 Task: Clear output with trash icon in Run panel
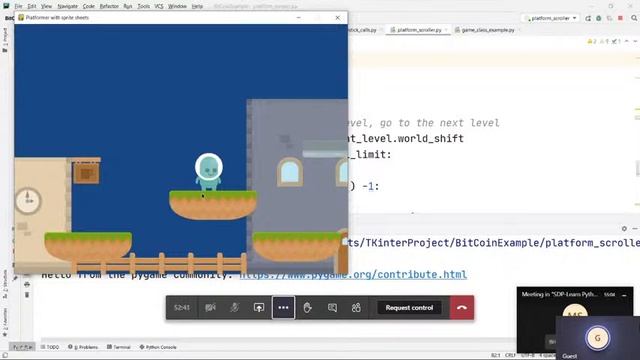[27, 295]
